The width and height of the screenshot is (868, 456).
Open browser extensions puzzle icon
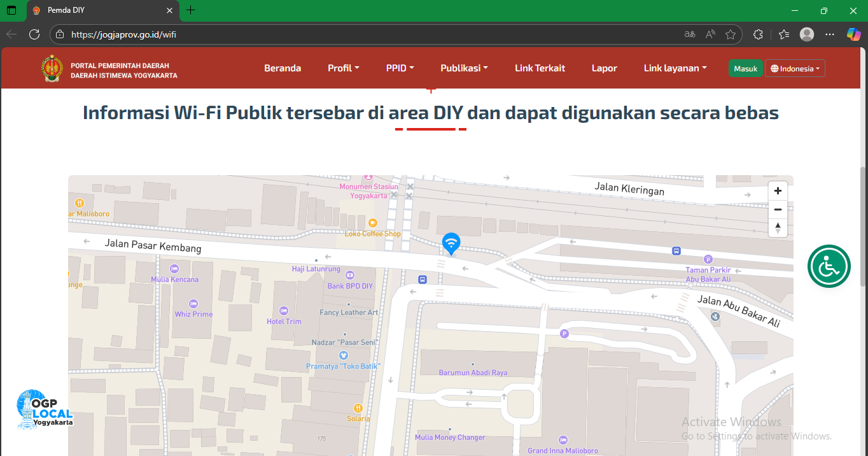click(x=758, y=34)
